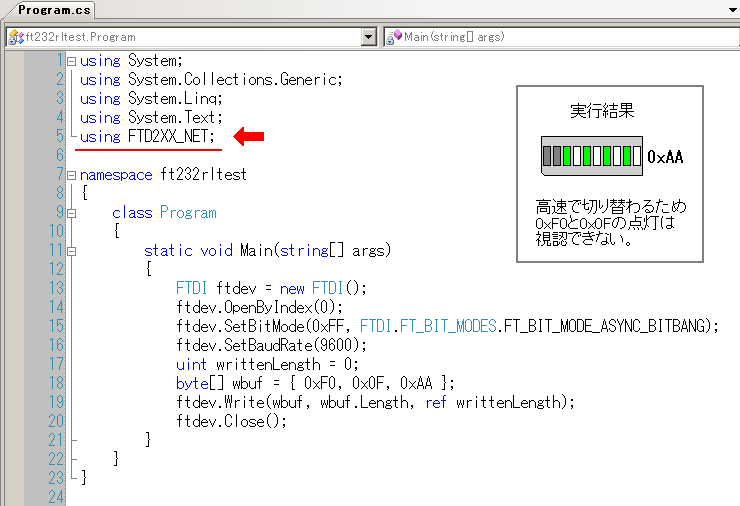
Task: Collapse the static void Main method block
Action: tap(71, 252)
